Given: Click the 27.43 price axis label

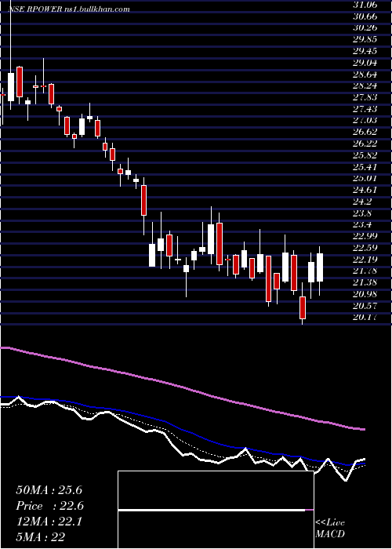Looking at the screenshot, I should point(365,109).
